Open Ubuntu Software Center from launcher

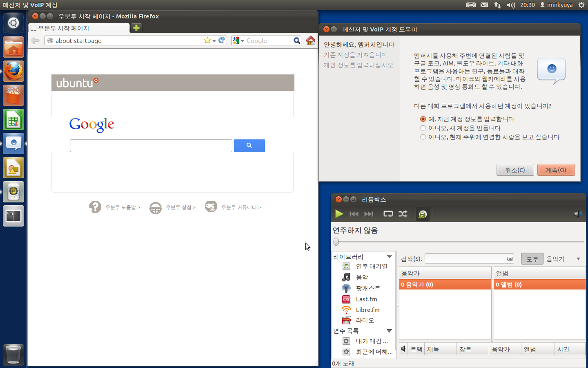point(13,95)
